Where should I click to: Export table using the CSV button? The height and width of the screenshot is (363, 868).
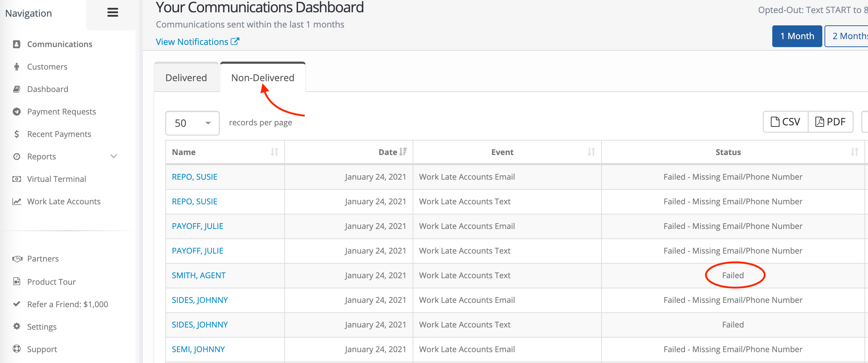(785, 122)
